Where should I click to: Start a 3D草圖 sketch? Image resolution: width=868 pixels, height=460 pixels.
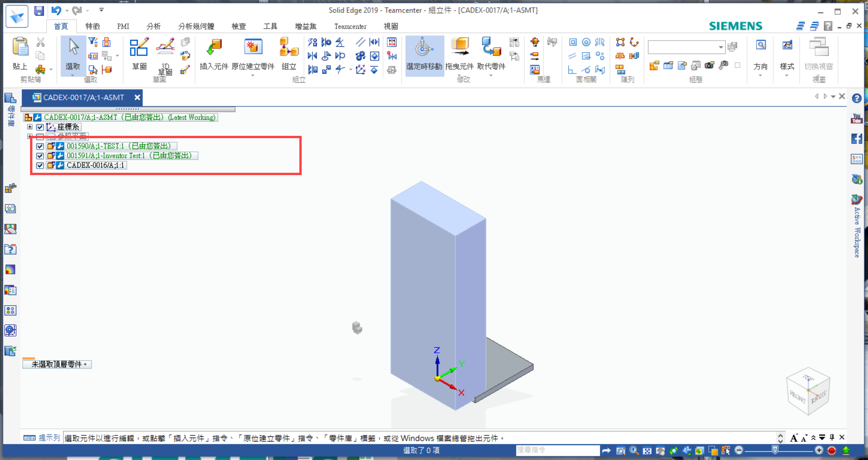pyautogui.click(x=165, y=55)
